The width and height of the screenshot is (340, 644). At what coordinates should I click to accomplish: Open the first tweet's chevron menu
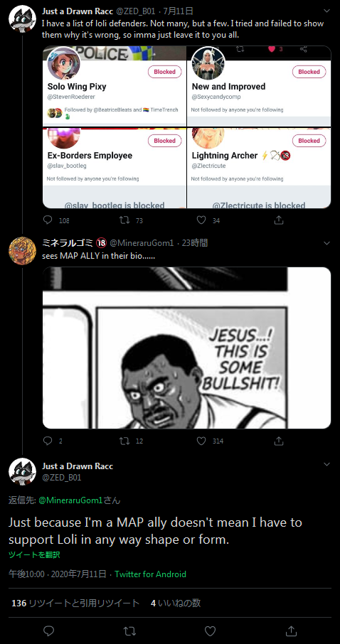(326, 11)
